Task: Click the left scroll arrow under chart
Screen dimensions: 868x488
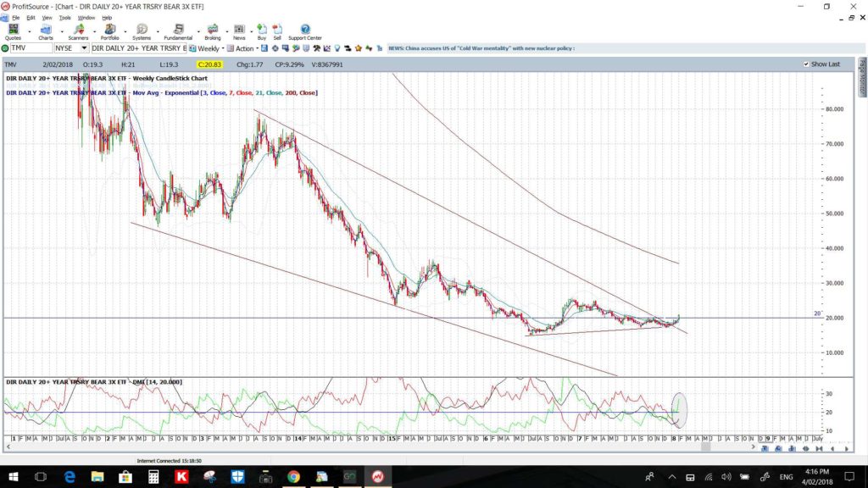Action: coord(8,446)
